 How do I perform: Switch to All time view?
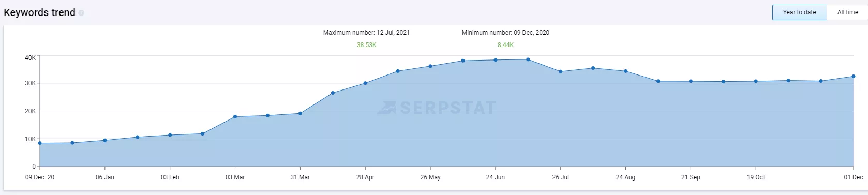tap(847, 12)
